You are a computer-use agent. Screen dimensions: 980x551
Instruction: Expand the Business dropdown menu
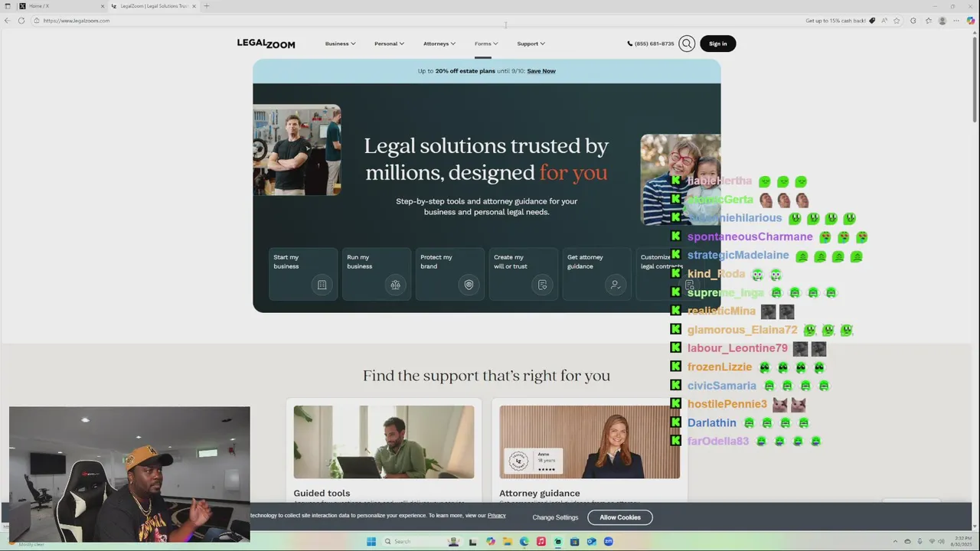[340, 44]
